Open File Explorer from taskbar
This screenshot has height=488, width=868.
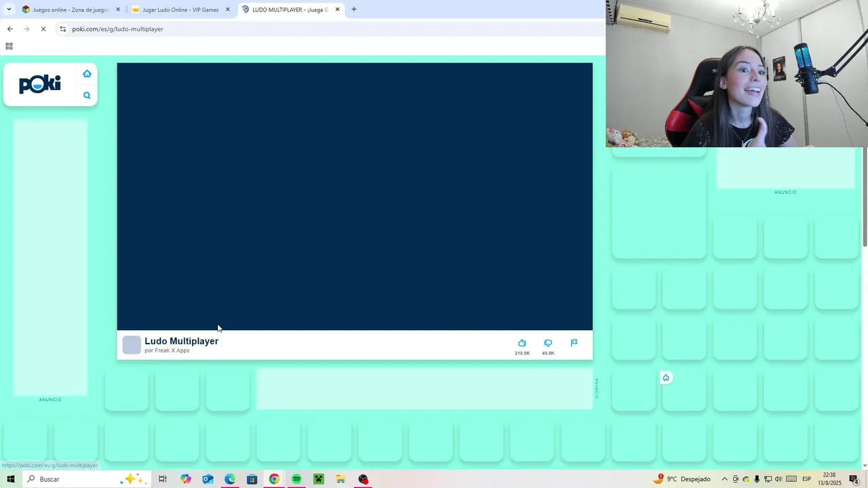pos(340,479)
